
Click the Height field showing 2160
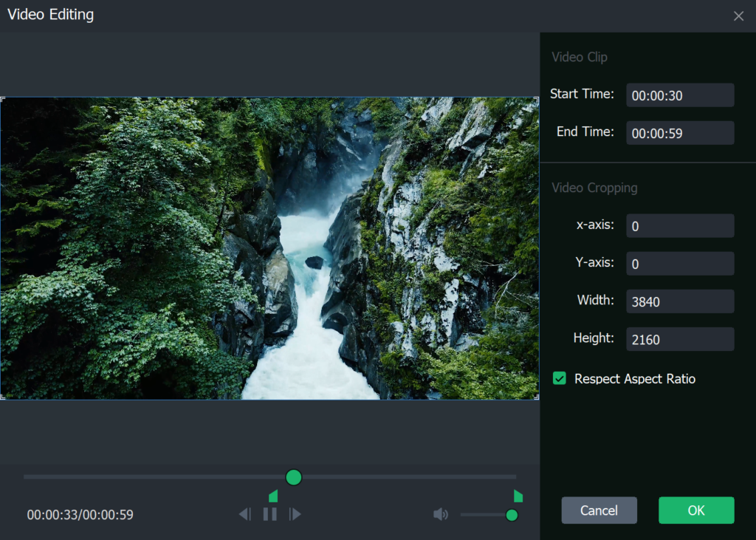click(680, 339)
